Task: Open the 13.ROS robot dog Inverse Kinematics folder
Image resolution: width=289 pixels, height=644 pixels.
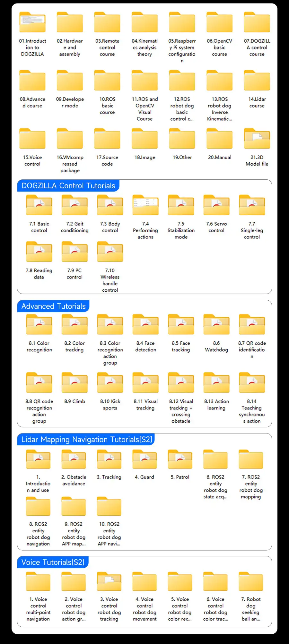Action: click(219, 80)
